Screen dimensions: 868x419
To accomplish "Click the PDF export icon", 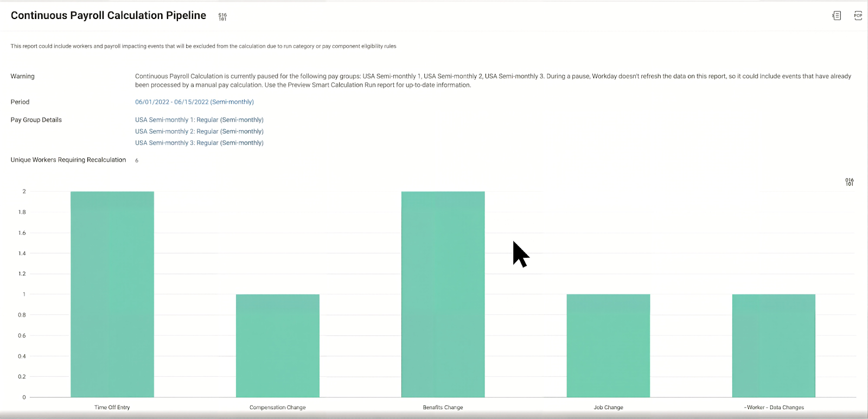I will [858, 16].
